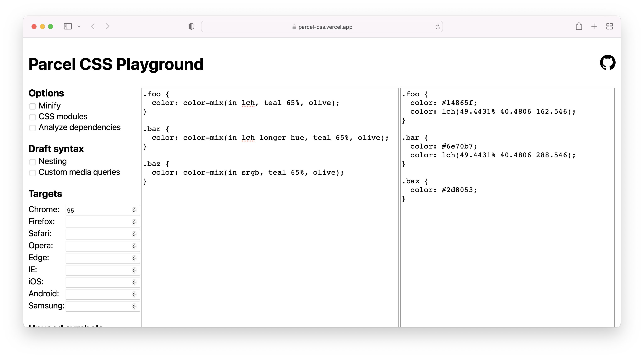Viewport: 644px width, 358px height.
Task: Click the privacy shield icon
Action: [x=191, y=27]
